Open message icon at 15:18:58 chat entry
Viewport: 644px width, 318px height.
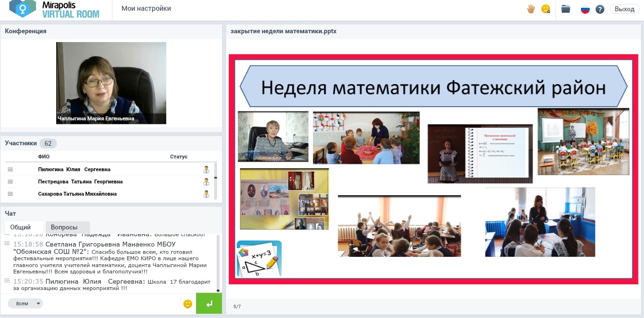click(7, 244)
